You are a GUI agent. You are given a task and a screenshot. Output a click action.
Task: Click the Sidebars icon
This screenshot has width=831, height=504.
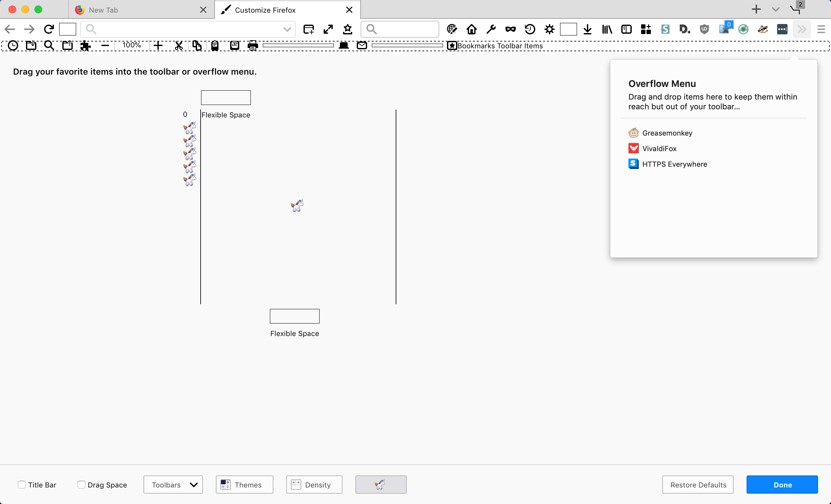626,29
